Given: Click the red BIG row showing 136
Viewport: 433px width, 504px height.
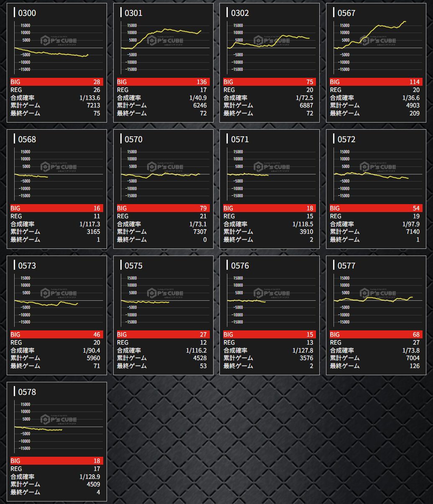Looking at the screenshot, I should pos(163,82).
